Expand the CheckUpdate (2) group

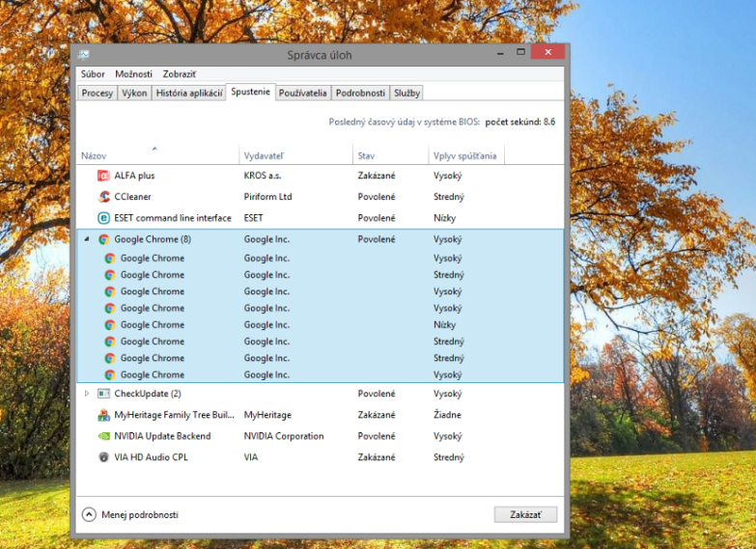87,394
